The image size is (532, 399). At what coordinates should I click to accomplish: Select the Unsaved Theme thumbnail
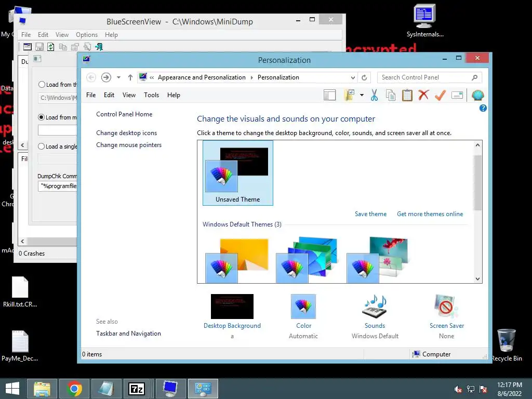click(238, 173)
